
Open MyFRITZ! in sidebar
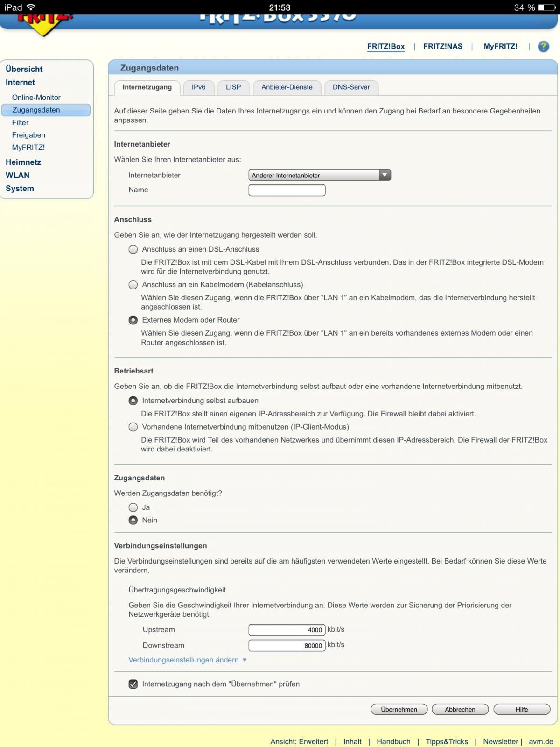(x=28, y=147)
